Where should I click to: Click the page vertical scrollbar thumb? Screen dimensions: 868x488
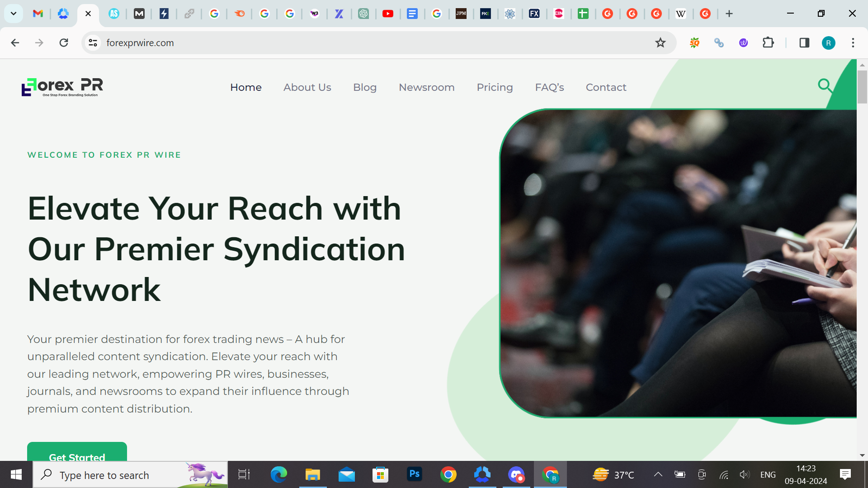[862, 87]
